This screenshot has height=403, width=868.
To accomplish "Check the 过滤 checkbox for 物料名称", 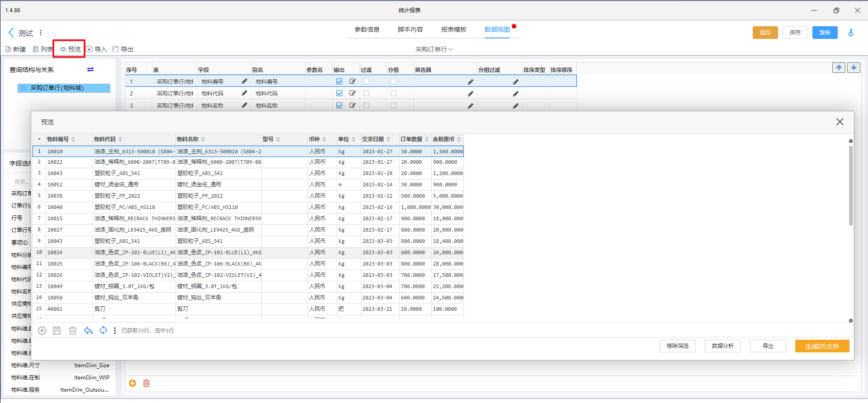I will tap(367, 105).
